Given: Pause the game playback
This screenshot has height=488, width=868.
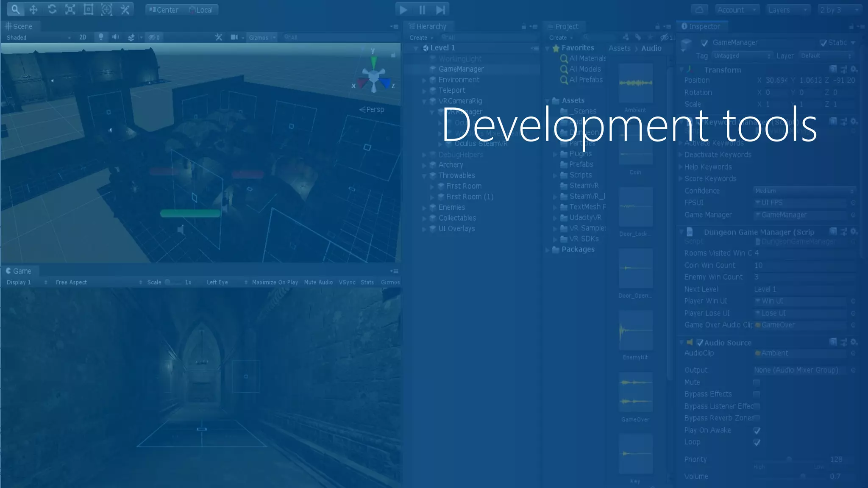Looking at the screenshot, I should tap(422, 9).
